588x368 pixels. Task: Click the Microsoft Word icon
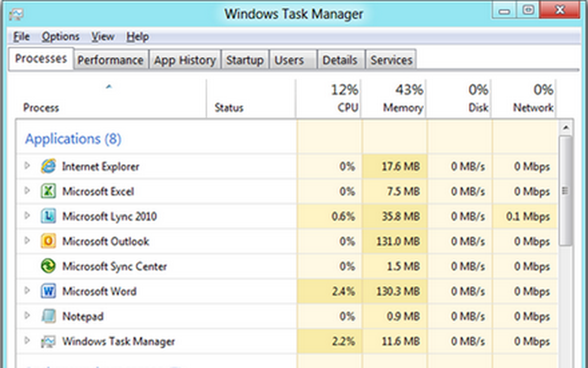pos(48,291)
